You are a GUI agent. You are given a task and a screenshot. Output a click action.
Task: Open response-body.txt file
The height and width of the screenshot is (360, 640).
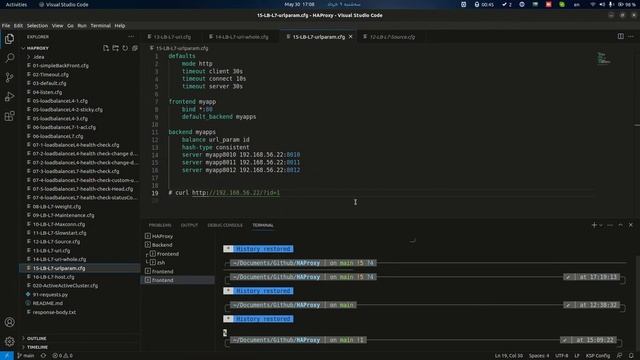[54, 312]
